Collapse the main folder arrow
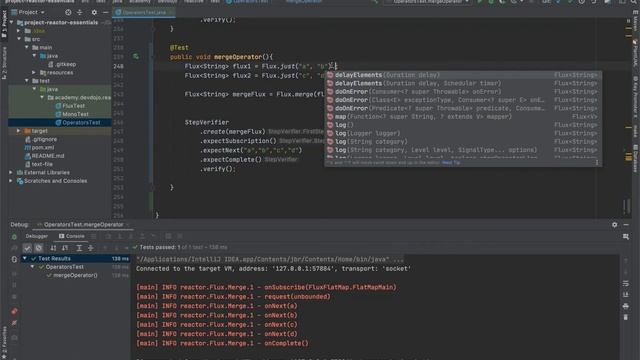 point(27,47)
